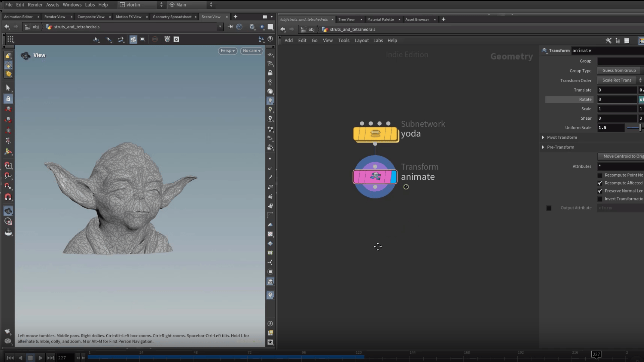The height and width of the screenshot is (362, 644).
Task: Open the Windows menu
Action: coord(72,5)
